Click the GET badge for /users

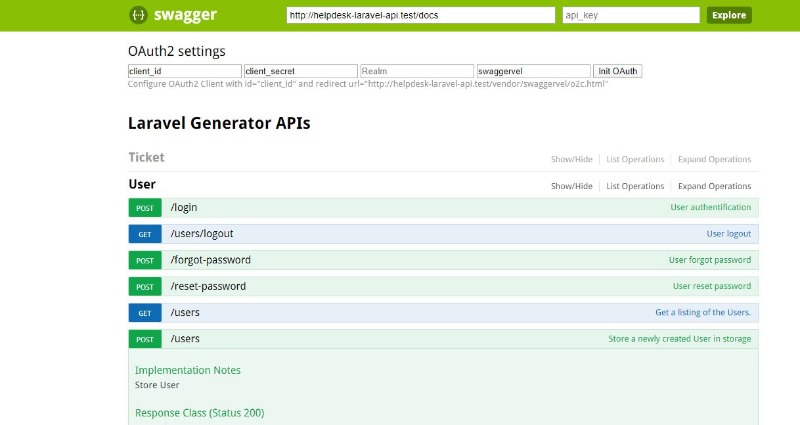145,313
